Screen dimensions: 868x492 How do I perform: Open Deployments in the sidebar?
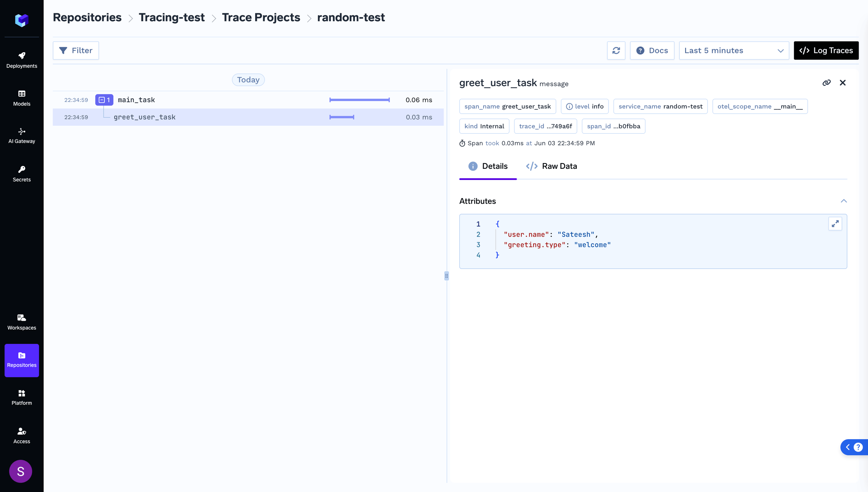[22, 60]
